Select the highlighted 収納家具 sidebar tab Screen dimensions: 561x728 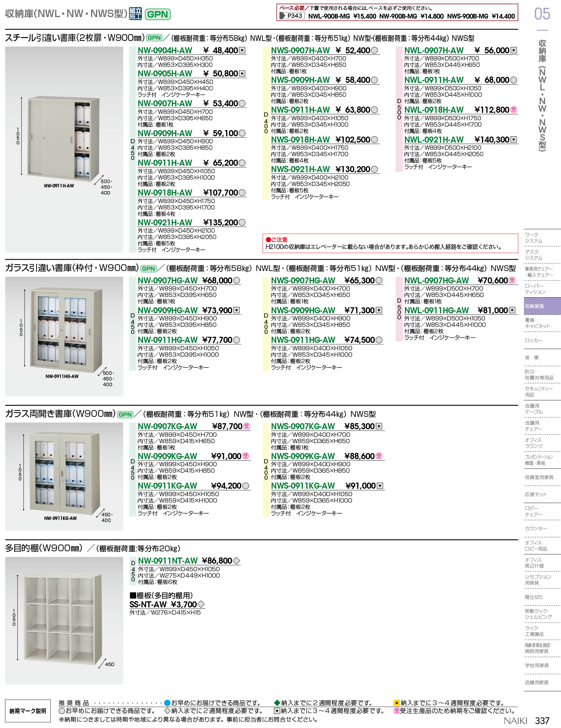(542, 306)
